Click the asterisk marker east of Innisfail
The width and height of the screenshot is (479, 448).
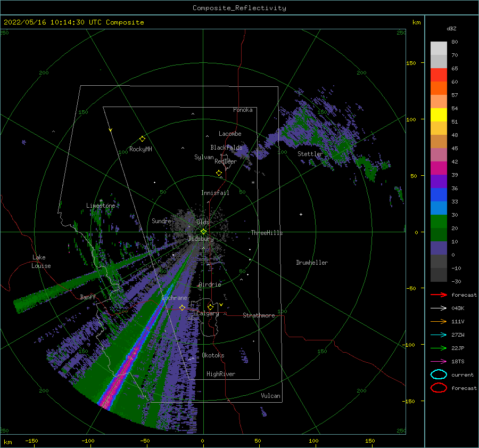(x=253, y=183)
